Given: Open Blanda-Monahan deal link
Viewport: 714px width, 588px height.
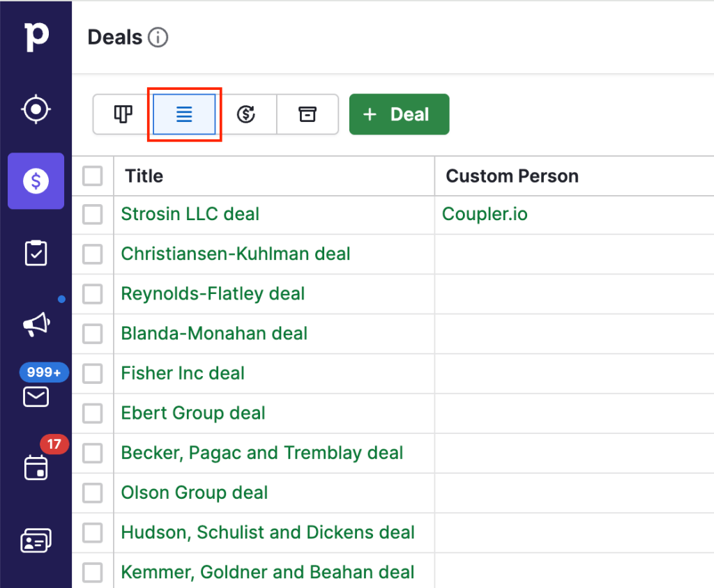Looking at the screenshot, I should point(215,334).
